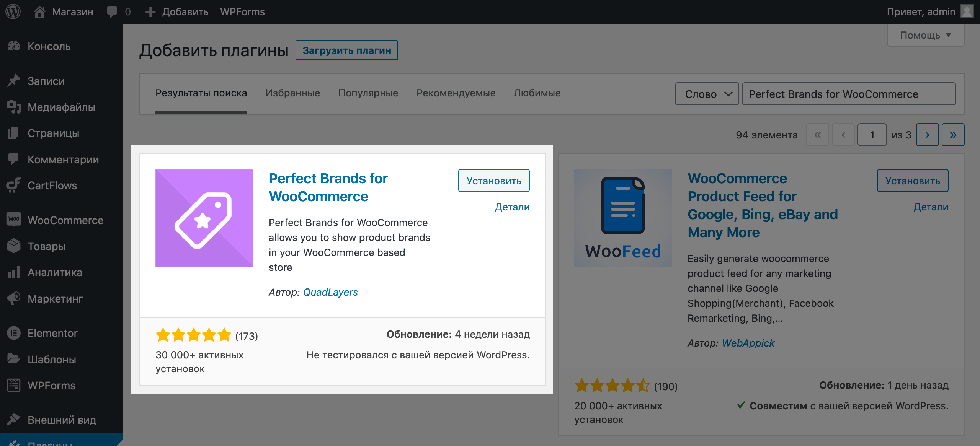Open author link QuadLayers

pos(330,292)
